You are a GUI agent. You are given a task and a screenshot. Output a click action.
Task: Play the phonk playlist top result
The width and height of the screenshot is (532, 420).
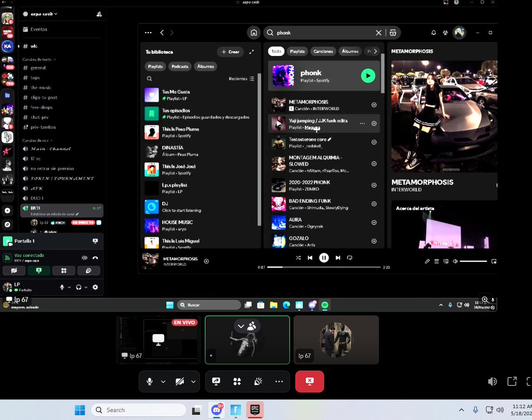pyautogui.click(x=368, y=76)
